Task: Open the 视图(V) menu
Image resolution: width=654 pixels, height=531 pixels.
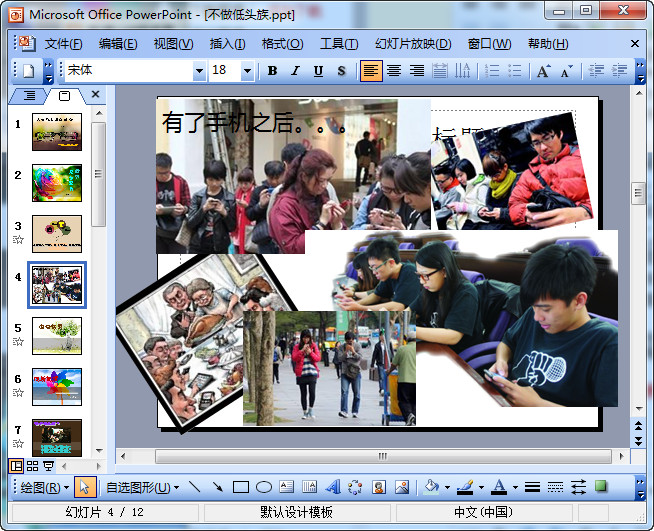Action: tap(174, 44)
